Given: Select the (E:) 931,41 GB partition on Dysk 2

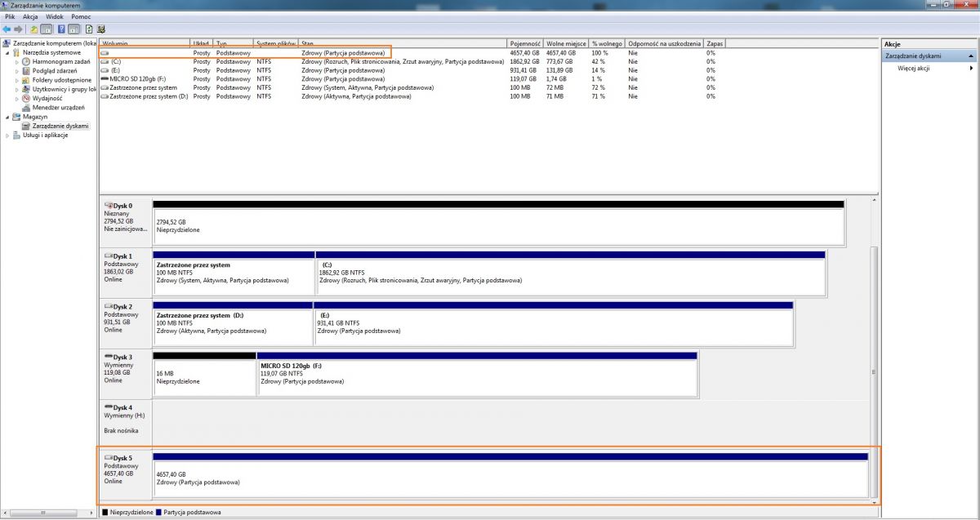Looking at the screenshot, I should (x=554, y=326).
